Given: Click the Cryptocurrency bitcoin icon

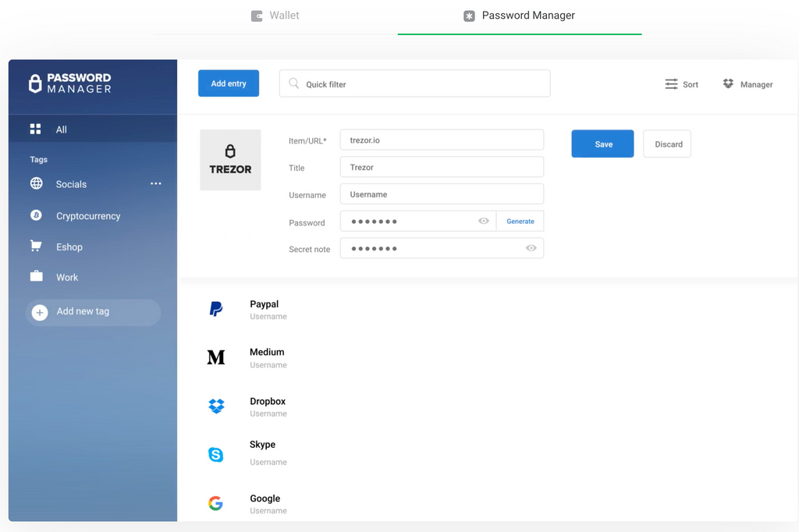Looking at the screenshot, I should (x=36, y=215).
